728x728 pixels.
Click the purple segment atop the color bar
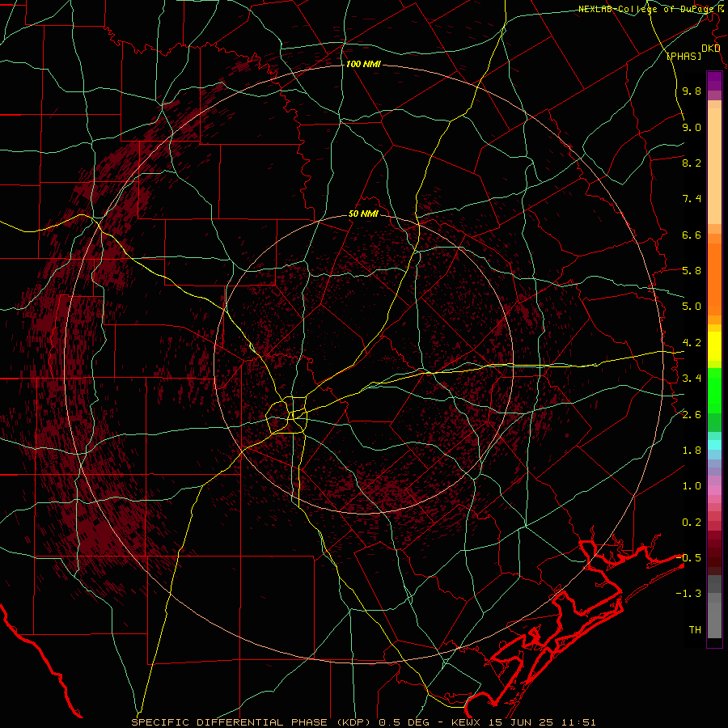point(714,81)
